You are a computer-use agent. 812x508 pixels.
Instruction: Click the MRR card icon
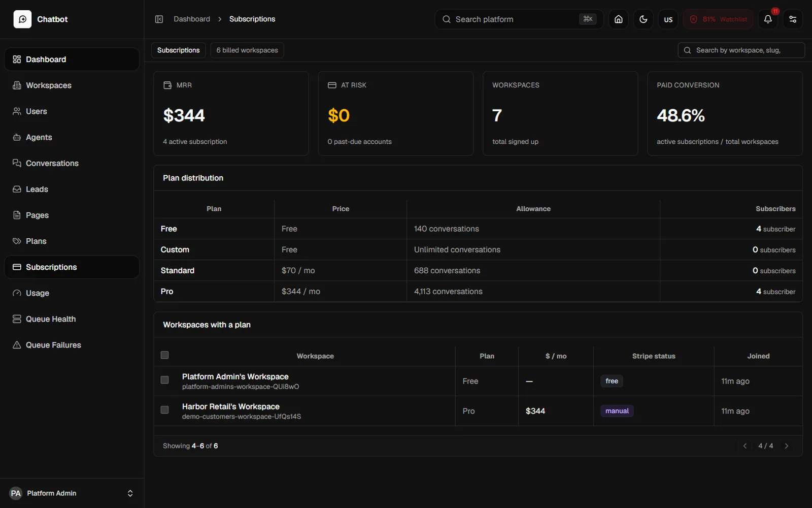(x=167, y=85)
